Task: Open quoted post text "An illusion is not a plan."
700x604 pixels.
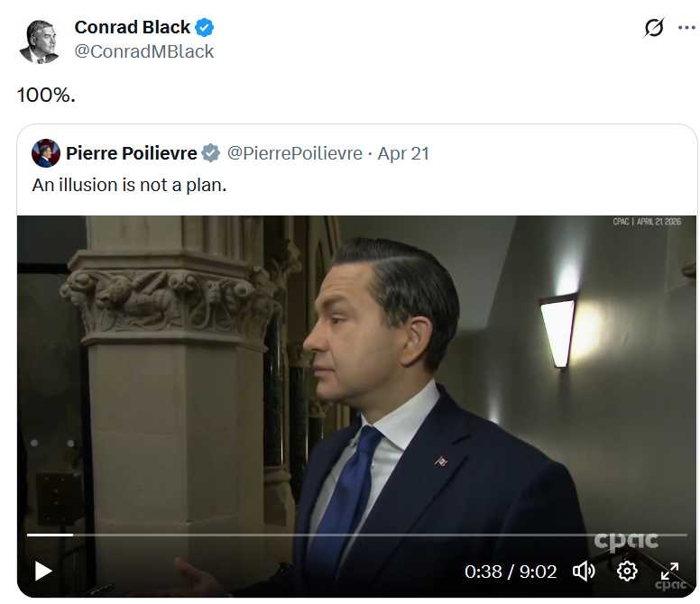Action: 129,184
